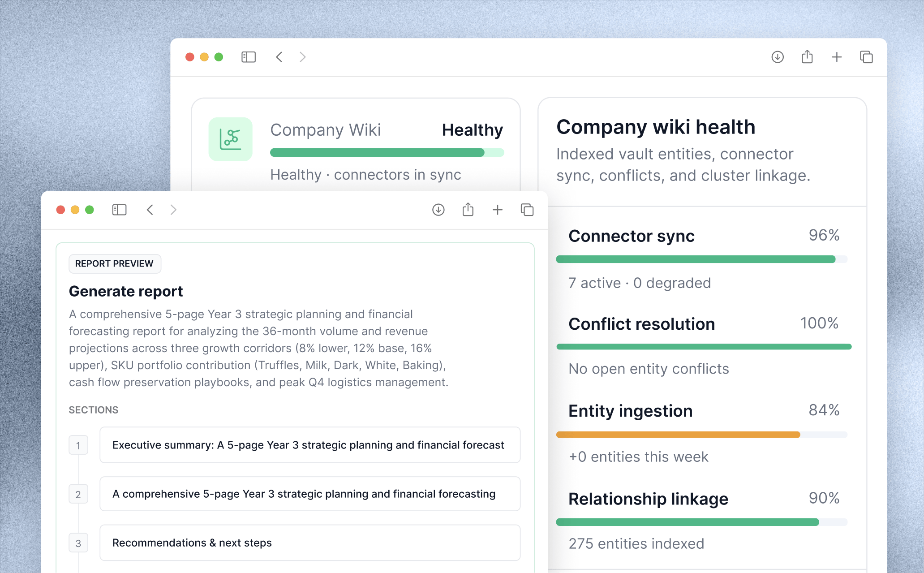Screen dimensions: 924x573
Task: Go back in the front report window
Action: point(150,210)
